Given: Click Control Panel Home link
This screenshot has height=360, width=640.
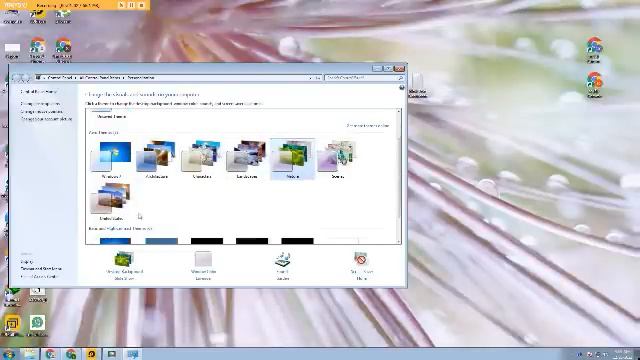Looking at the screenshot, I should [x=39, y=92].
